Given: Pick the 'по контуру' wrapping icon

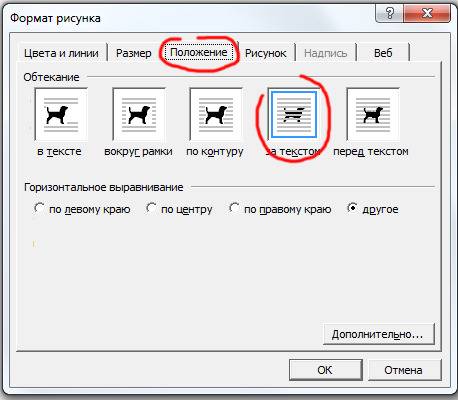Looking at the screenshot, I should (x=216, y=114).
